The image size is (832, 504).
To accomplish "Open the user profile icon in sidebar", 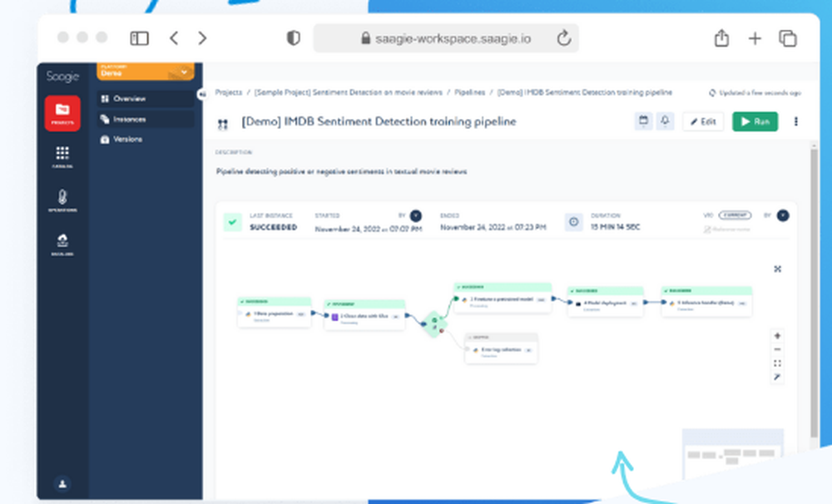I will (x=62, y=484).
